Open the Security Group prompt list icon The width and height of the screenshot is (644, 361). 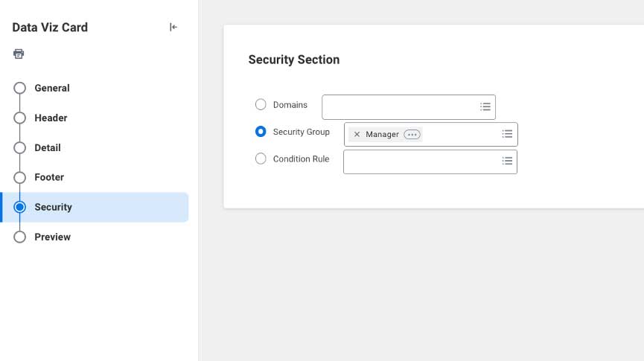[507, 134]
